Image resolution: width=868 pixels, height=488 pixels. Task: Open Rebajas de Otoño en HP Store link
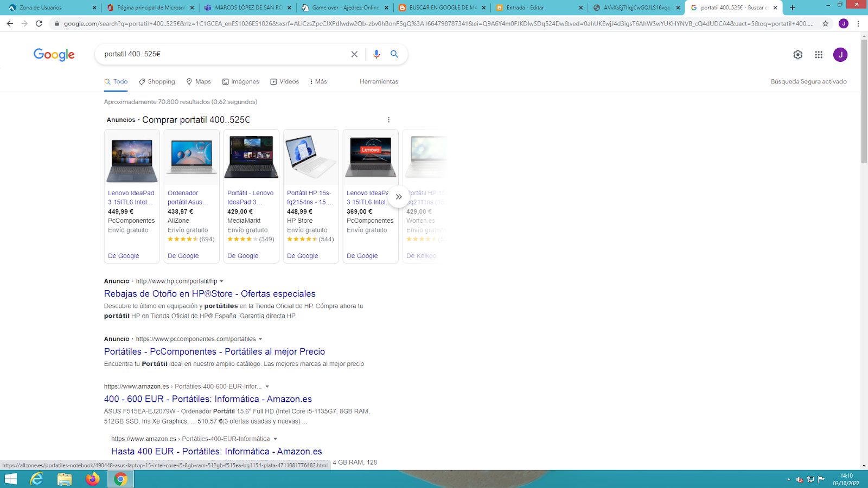point(210,294)
